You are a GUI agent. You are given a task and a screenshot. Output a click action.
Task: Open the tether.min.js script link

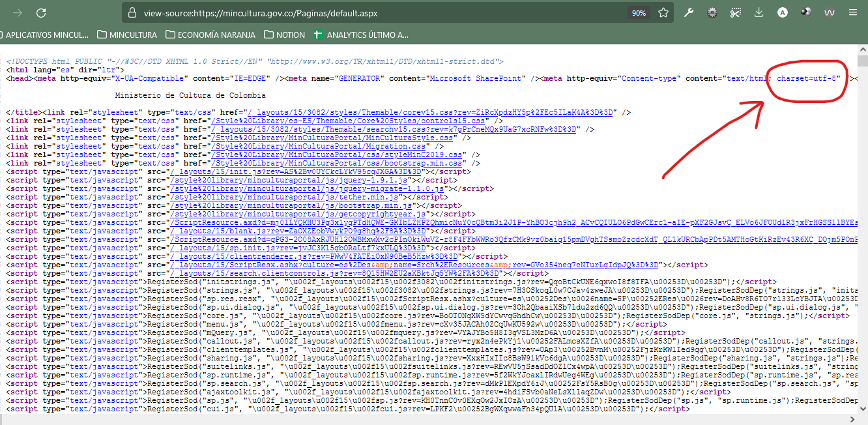point(284,197)
